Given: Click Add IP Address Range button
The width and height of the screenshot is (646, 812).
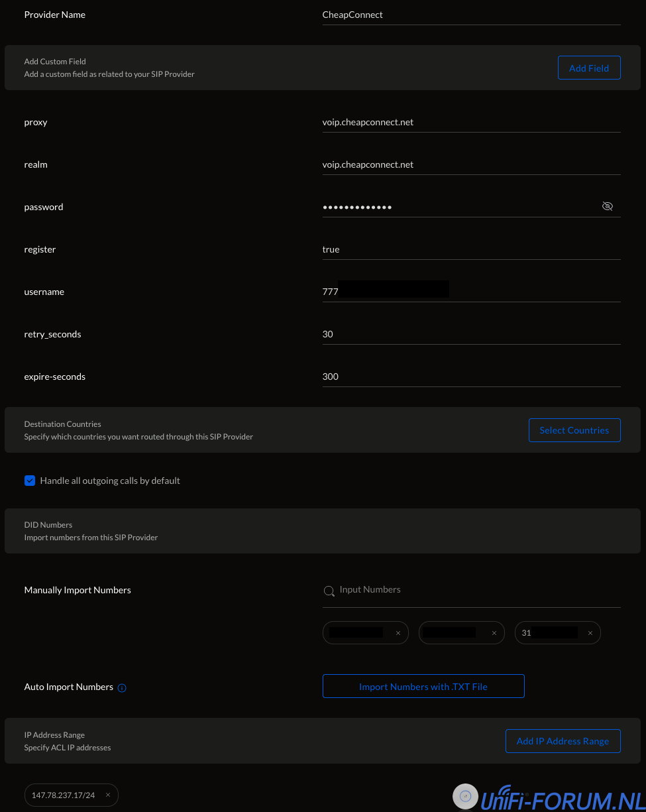Looking at the screenshot, I should (x=563, y=741).
